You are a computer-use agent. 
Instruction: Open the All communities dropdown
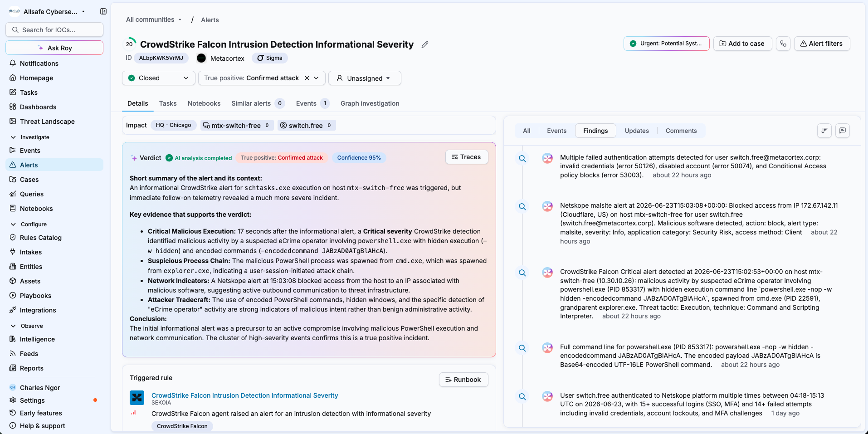pos(154,20)
